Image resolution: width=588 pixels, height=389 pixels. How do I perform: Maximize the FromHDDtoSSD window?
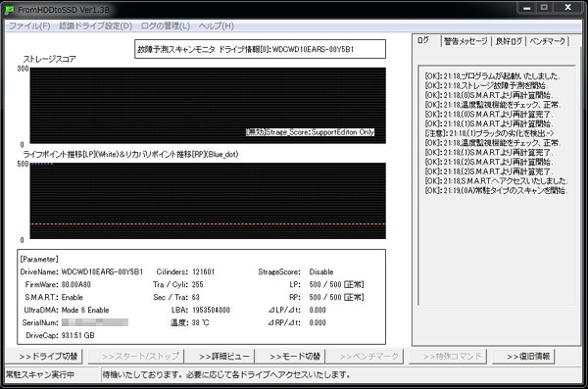(544, 8)
